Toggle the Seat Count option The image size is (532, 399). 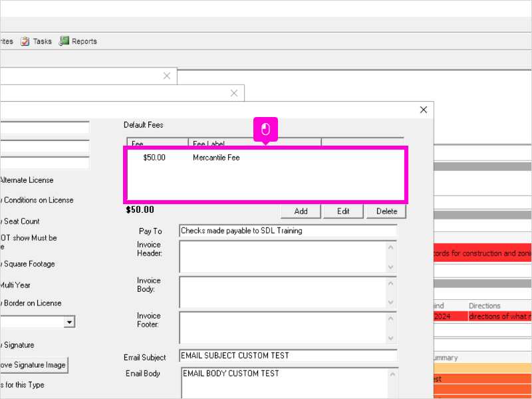20,221
